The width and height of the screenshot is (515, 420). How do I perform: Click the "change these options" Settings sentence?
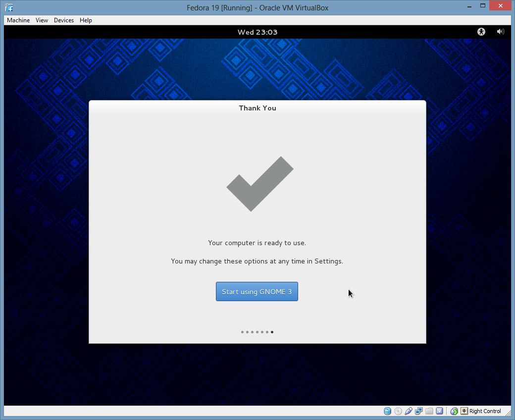coord(257,262)
